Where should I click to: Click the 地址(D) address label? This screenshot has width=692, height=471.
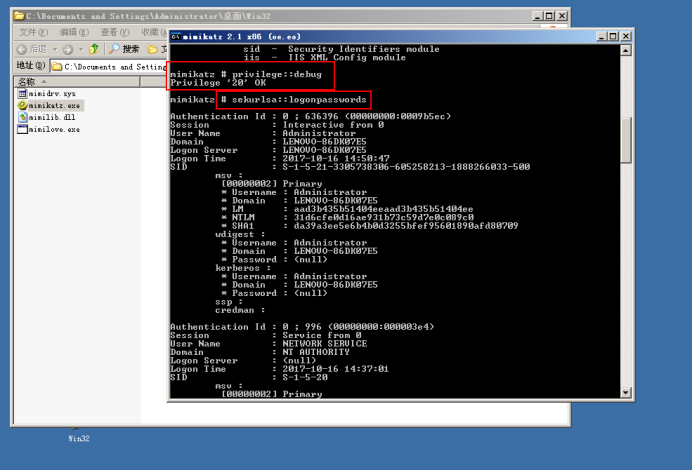31,66
